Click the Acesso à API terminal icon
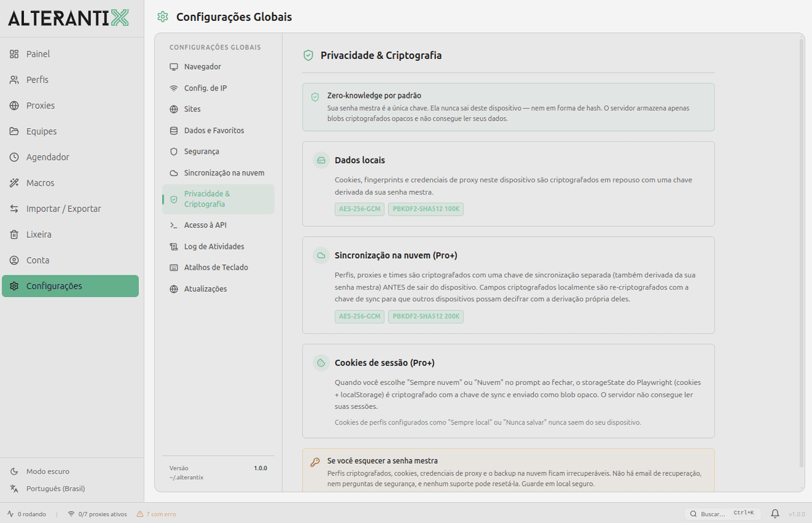 pyautogui.click(x=174, y=225)
